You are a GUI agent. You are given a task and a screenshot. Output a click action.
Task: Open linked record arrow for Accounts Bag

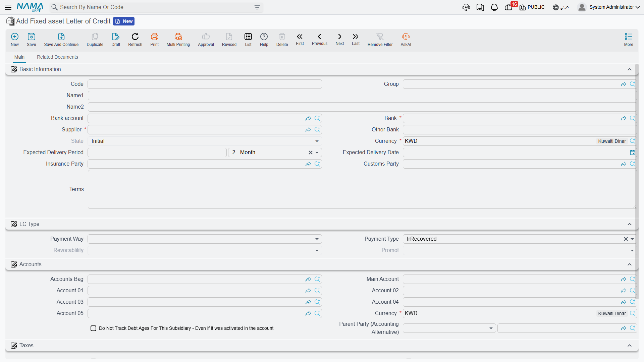(x=308, y=279)
